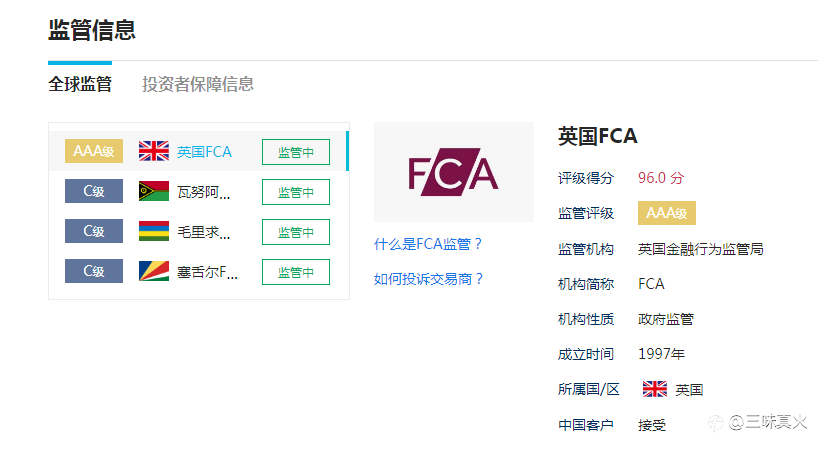This screenshot has width=818, height=454.
Task: Click the C级 badge for 瓦努阿 row
Action: click(x=94, y=191)
